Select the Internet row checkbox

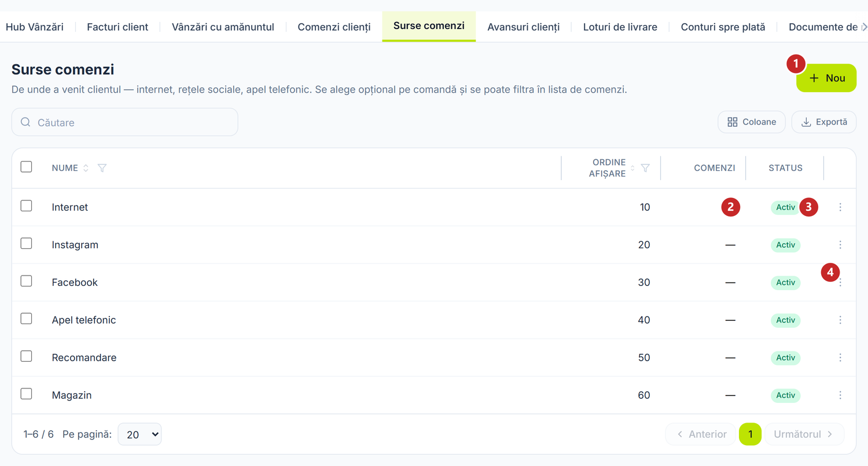(x=26, y=206)
